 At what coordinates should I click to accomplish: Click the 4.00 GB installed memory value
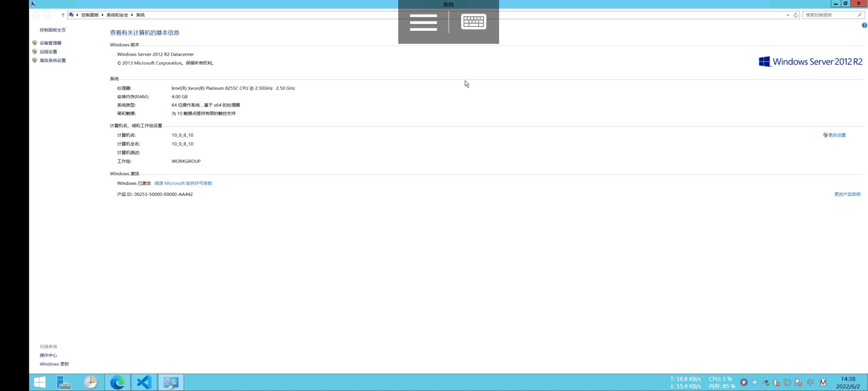(x=179, y=96)
